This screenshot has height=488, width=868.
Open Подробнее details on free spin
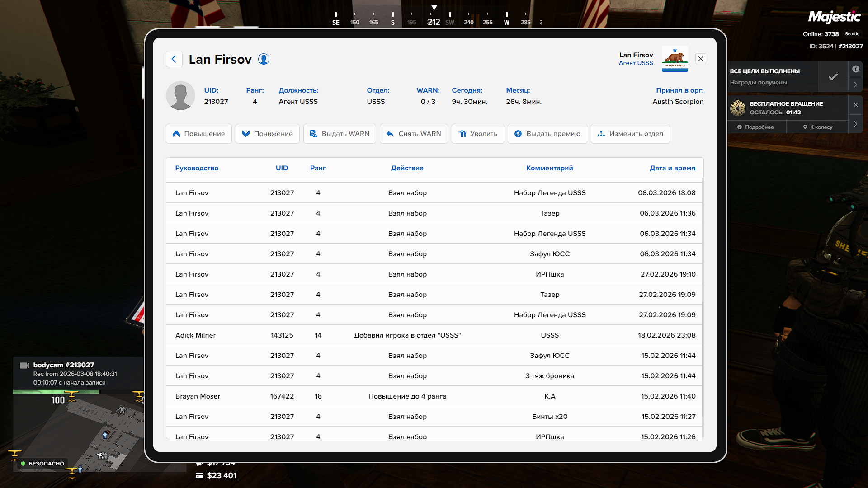pos(755,127)
